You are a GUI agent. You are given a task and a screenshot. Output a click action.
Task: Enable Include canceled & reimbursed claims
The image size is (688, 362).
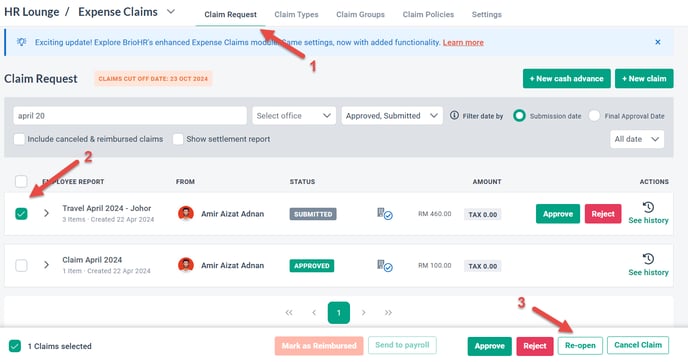(19, 139)
